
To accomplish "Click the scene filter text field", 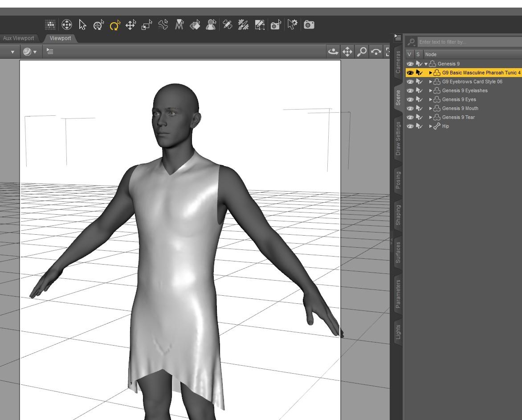I will point(468,42).
